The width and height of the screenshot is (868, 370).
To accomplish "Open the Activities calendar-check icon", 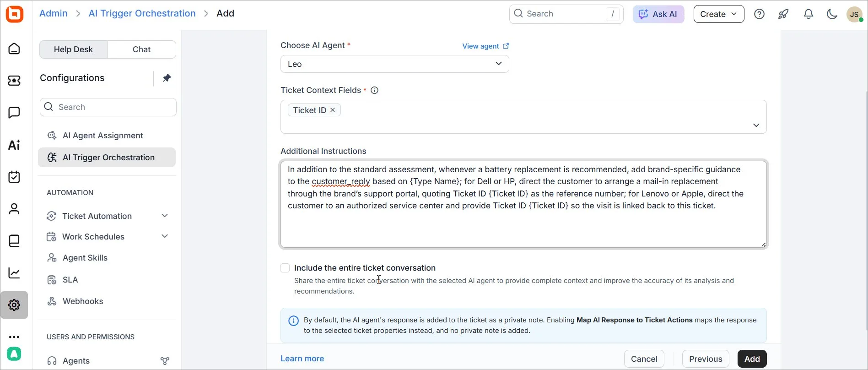I will pos(14,177).
